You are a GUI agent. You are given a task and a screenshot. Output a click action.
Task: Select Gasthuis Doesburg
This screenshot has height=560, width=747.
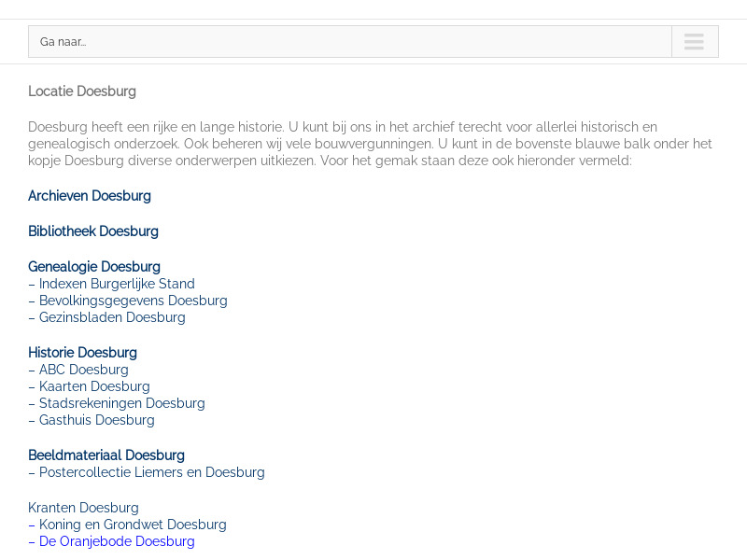(x=96, y=420)
